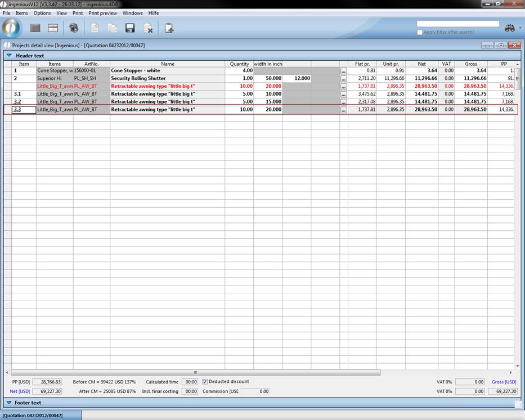Click the list view grid icon

point(35,28)
